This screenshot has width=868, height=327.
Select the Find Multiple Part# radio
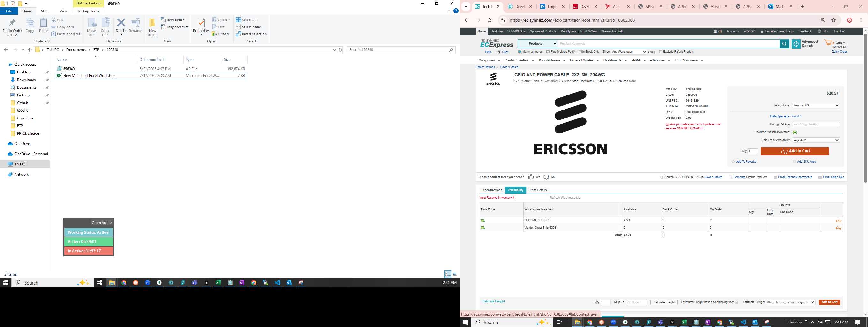(x=548, y=52)
